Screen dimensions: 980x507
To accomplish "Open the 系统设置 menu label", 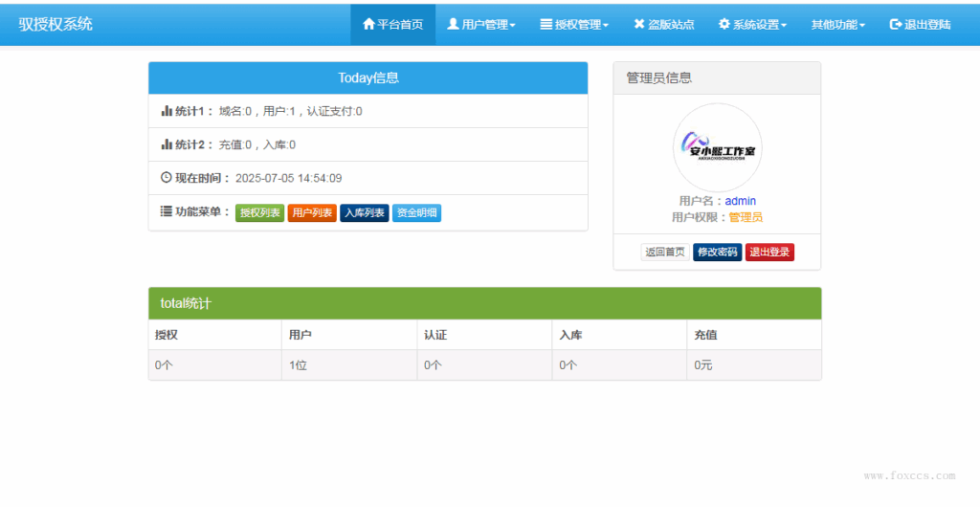I will click(756, 24).
